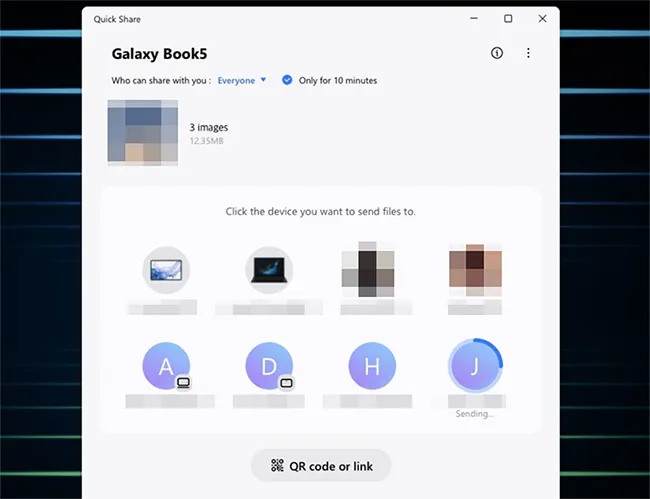Send files to contact H

tap(372, 366)
